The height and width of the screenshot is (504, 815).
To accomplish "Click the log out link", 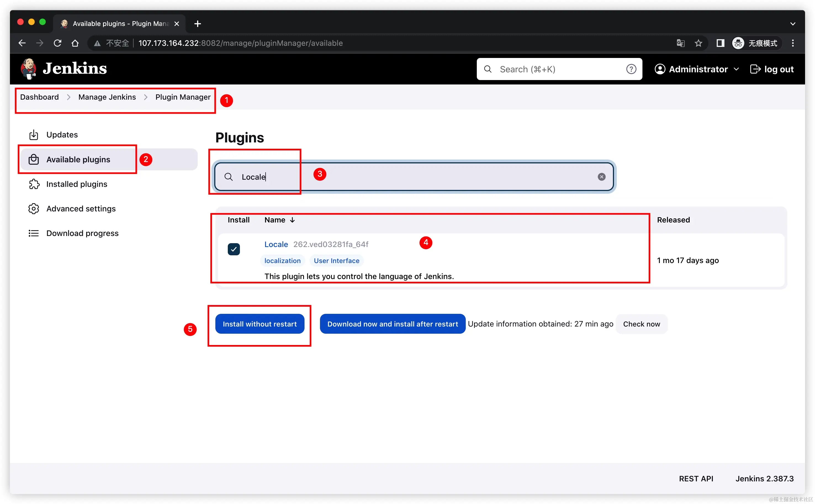I will tap(772, 69).
